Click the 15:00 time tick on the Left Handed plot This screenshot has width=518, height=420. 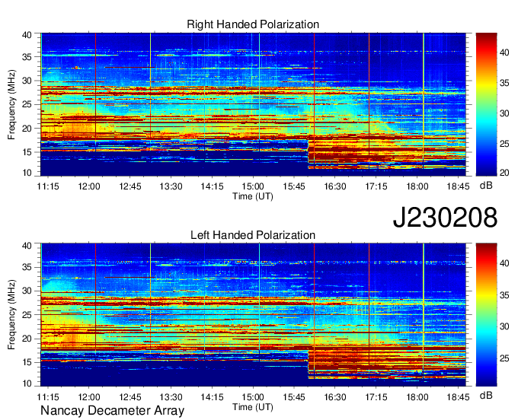click(253, 397)
